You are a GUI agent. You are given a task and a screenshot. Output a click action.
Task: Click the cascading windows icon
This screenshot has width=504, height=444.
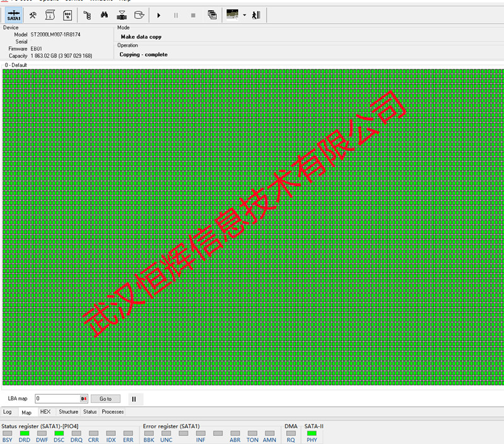(212, 15)
